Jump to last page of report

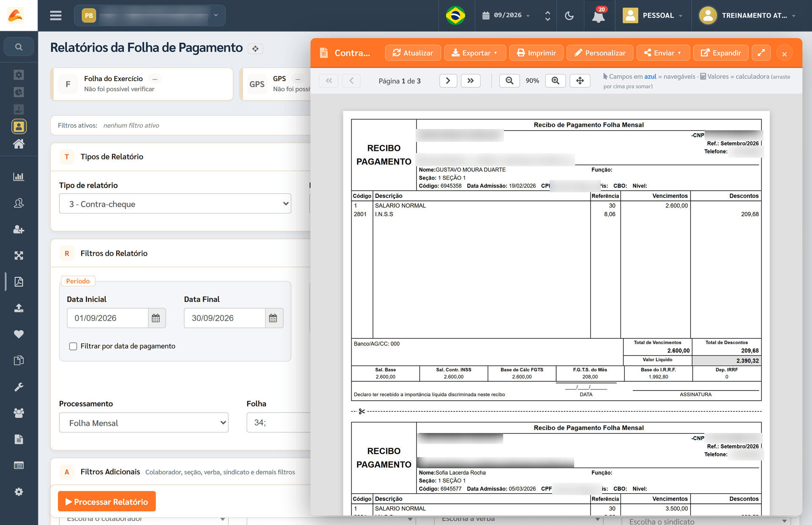point(470,81)
